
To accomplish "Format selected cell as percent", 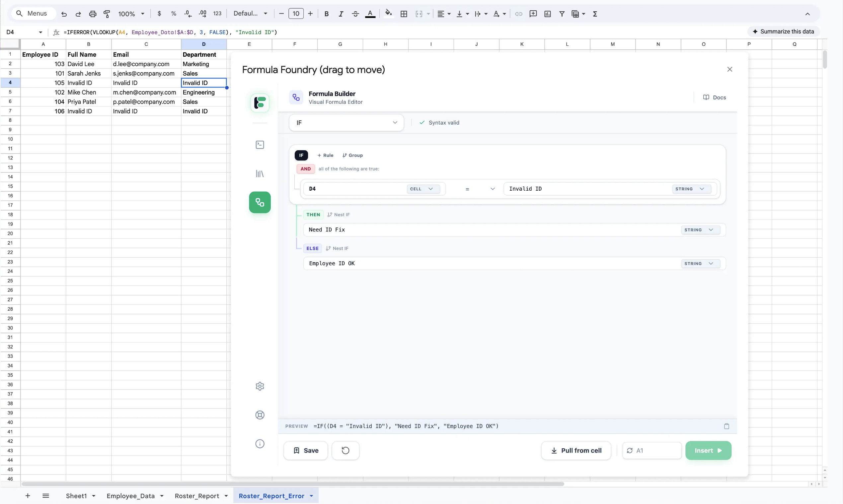I will (x=174, y=14).
